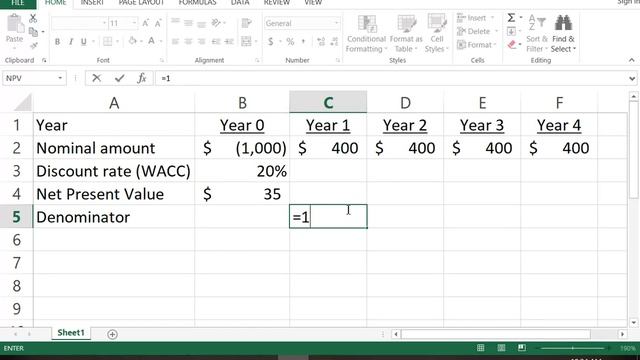Switch to the INSERT tab
The width and height of the screenshot is (640, 360).
tap(92, 3)
